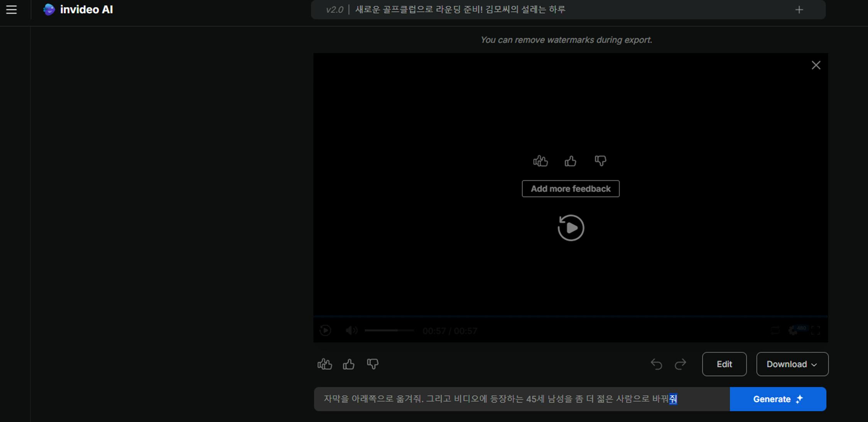Click thumbs-down below the video
Image resolution: width=868 pixels, height=422 pixels.
[x=373, y=364]
